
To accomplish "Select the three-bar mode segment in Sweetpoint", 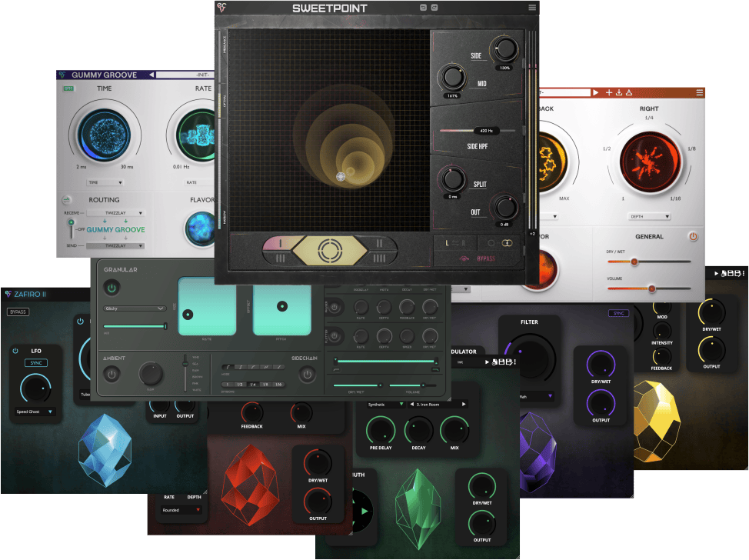I will point(280,258).
